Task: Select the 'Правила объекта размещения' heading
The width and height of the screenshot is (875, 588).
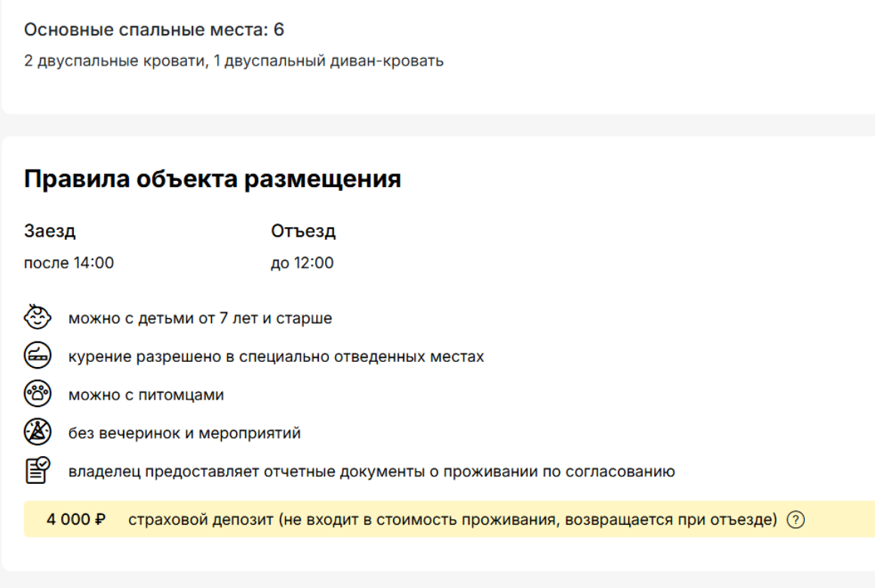Action: click(x=212, y=179)
